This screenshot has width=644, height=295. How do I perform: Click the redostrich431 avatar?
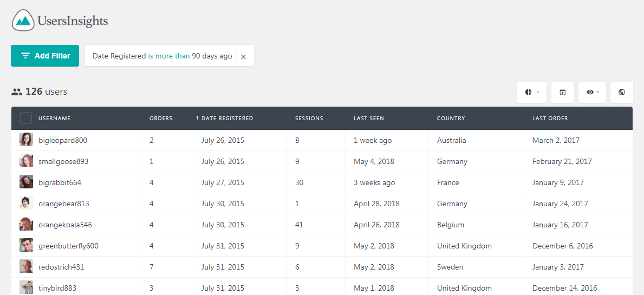27,267
